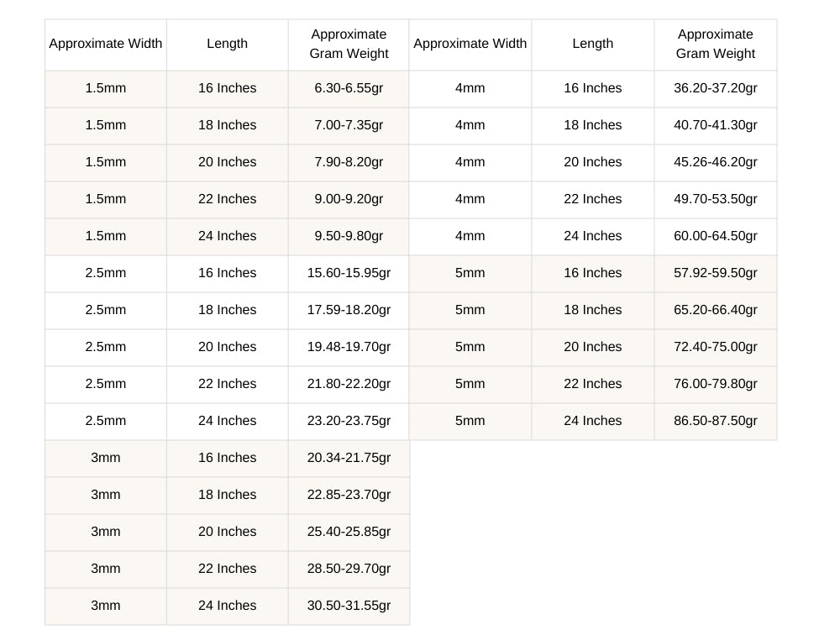Image resolution: width=840 pixels, height=630 pixels.
Task: Select the 72.40-75.00gr weight cell
Action: (715, 347)
